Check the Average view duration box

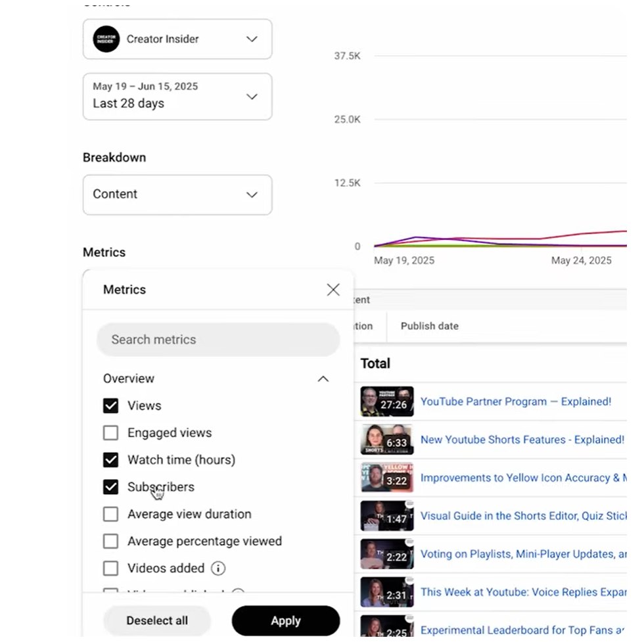click(x=110, y=514)
